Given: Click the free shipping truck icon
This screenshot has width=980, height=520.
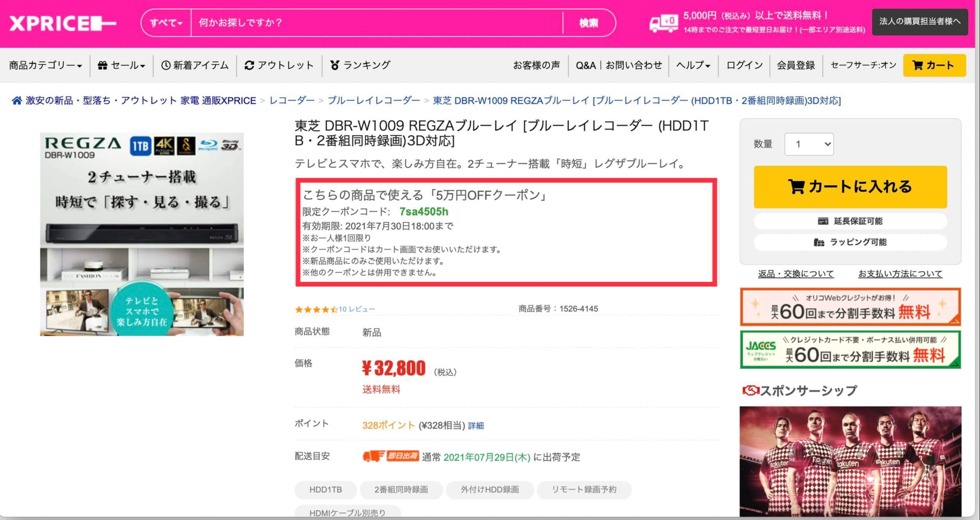Looking at the screenshot, I should 663,23.
